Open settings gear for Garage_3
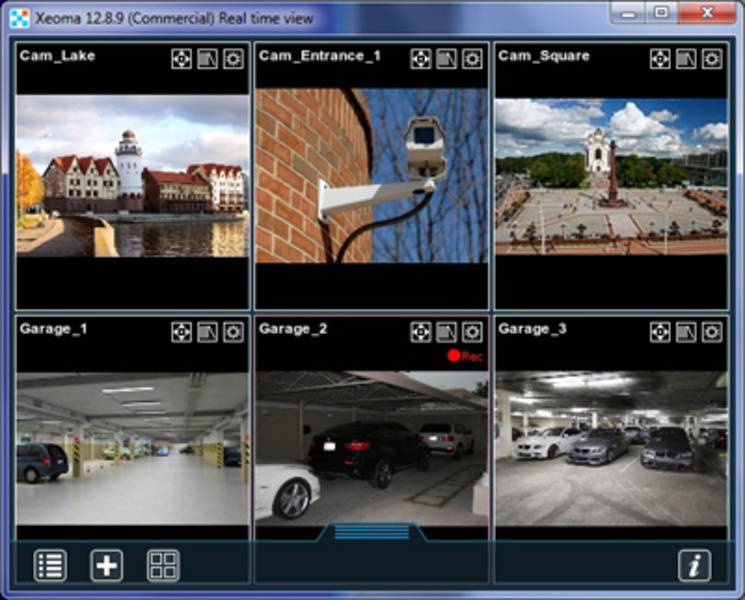Screen dimensions: 745x600 [712, 332]
